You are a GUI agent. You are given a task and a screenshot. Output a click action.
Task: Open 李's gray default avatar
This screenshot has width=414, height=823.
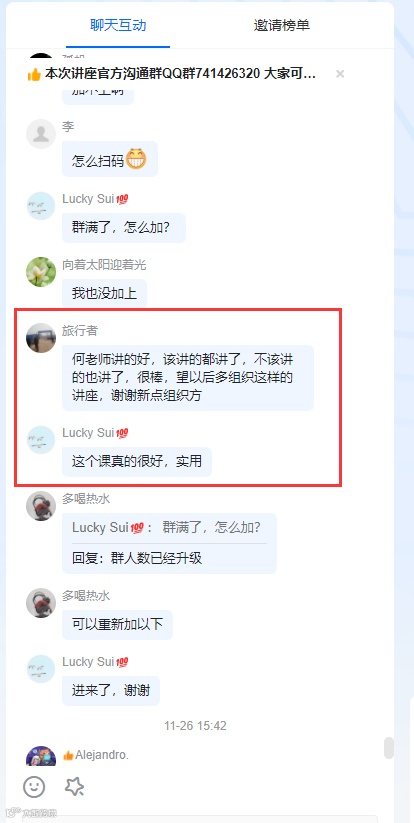41,134
